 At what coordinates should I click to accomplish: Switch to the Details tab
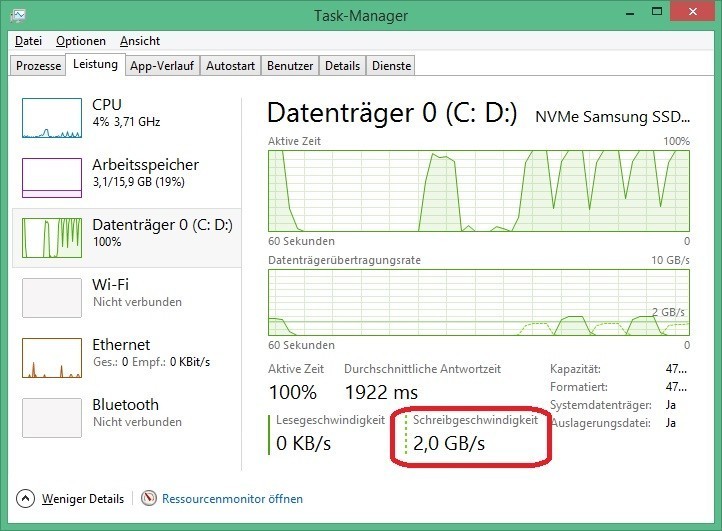[x=342, y=66]
